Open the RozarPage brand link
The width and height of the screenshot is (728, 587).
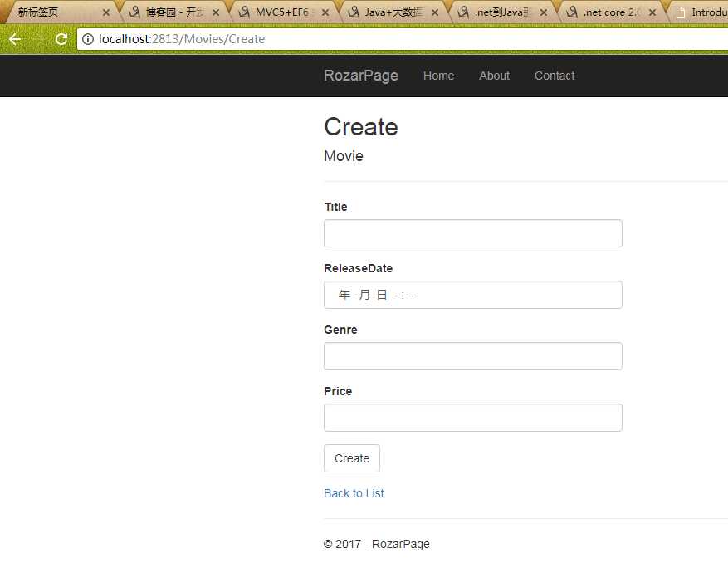[361, 76]
